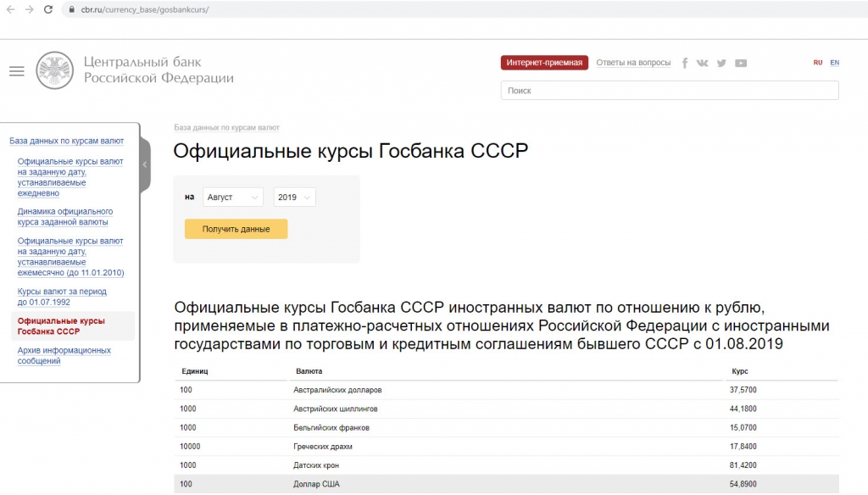Click into the Поиск search field
This screenshot has width=868, height=495.
point(670,90)
